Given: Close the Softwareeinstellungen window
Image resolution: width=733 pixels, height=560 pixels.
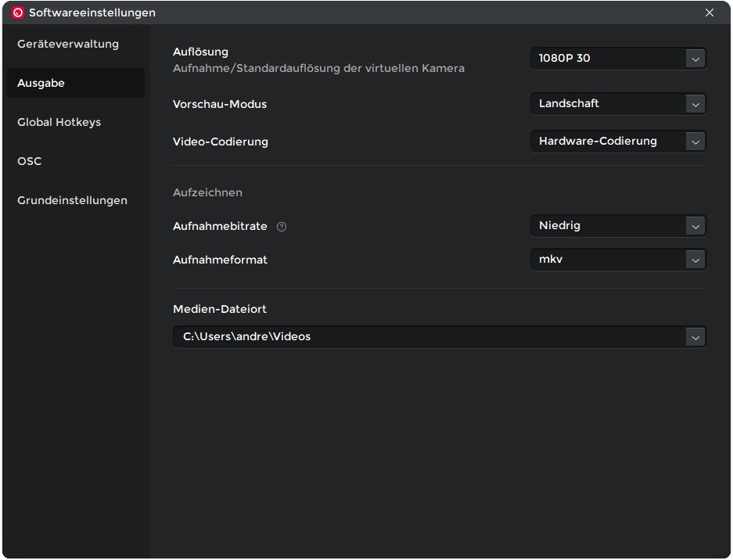Looking at the screenshot, I should [x=710, y=13].
